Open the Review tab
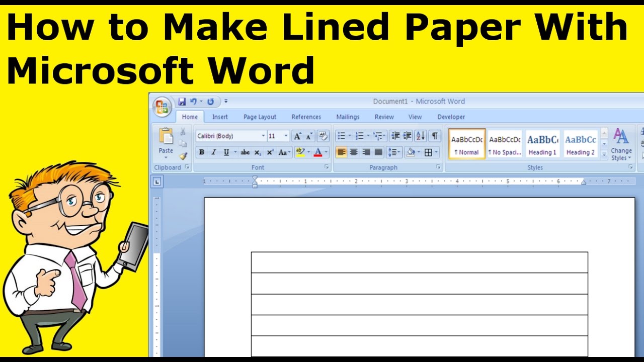This screenshot has height=362, width=644. coord(384,117)
